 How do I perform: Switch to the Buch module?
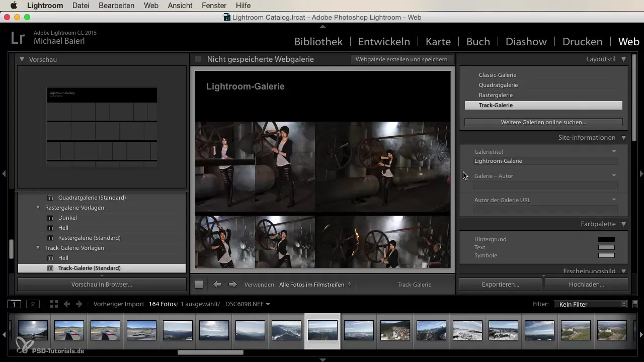coord(478,42)
